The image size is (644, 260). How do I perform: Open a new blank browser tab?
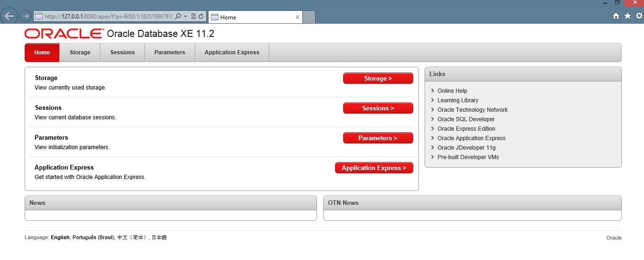(309, 17)
